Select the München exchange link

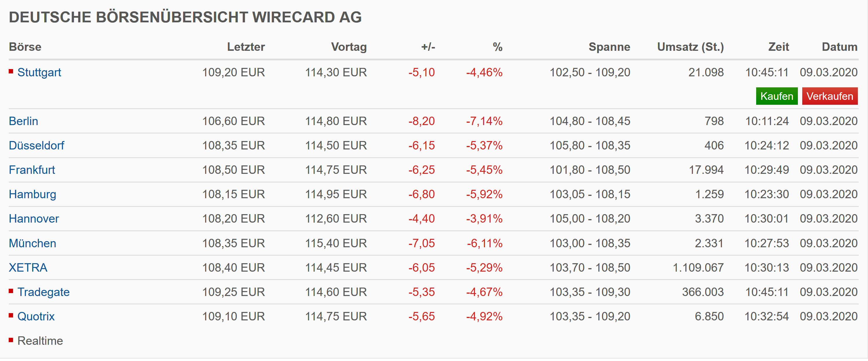[32, 243]
